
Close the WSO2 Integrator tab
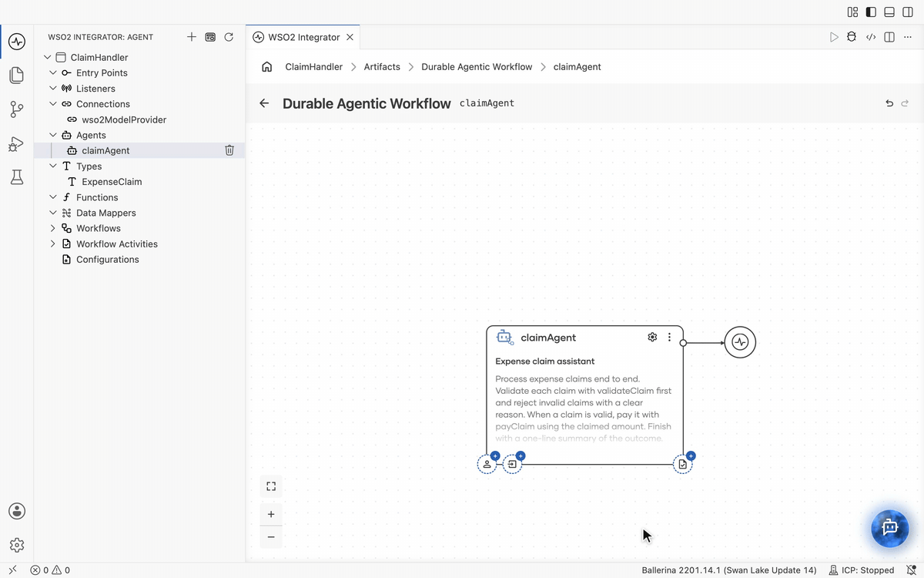[x=350, y=37]
